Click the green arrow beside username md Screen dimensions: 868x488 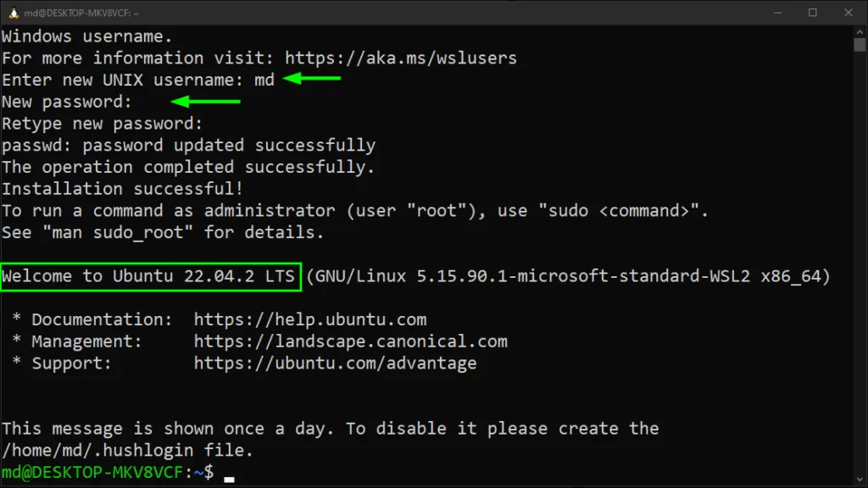[312, 80]
